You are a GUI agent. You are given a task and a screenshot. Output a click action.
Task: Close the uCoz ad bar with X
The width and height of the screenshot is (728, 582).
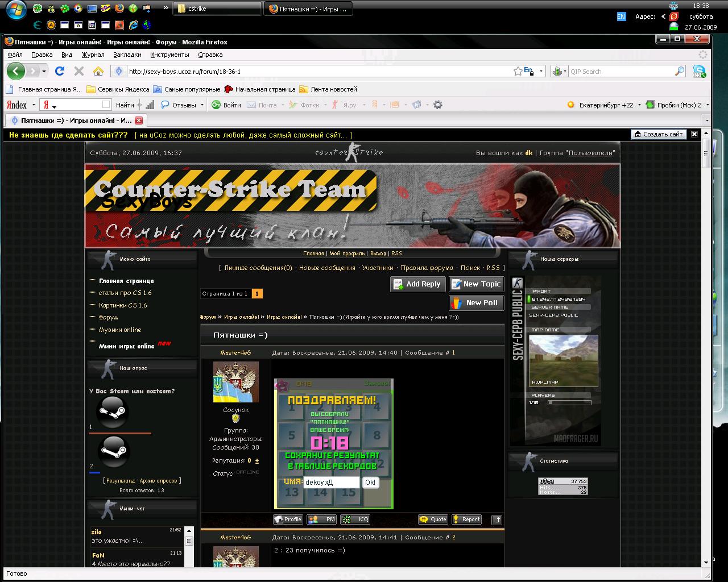pyautogui.click(x=694, y=134)
